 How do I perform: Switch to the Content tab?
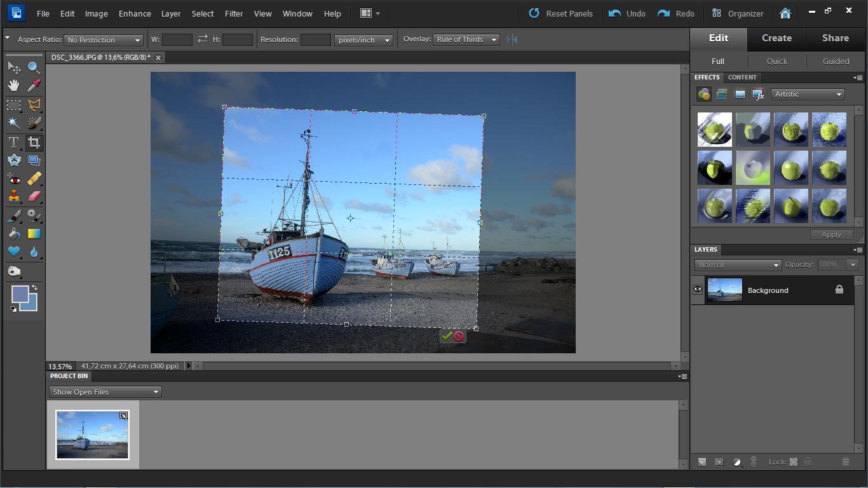742,77
